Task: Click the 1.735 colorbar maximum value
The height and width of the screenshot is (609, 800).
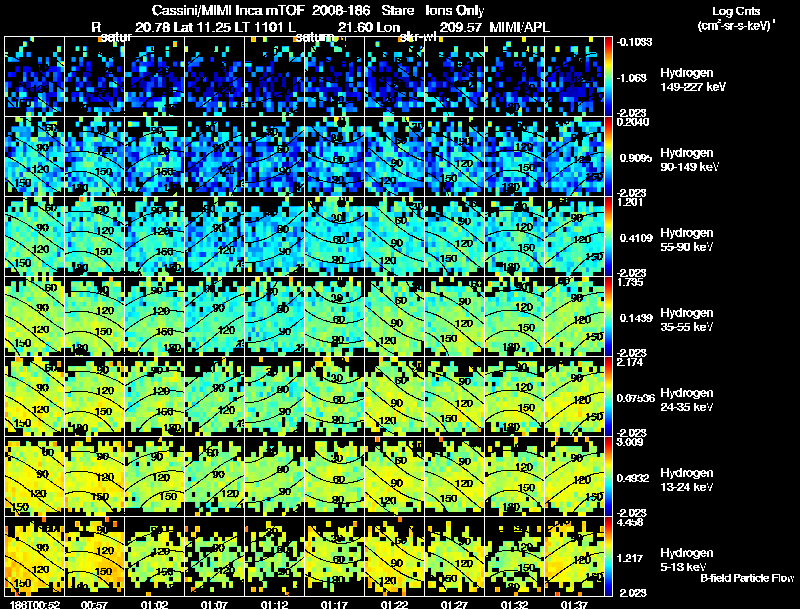Action: 630,282
